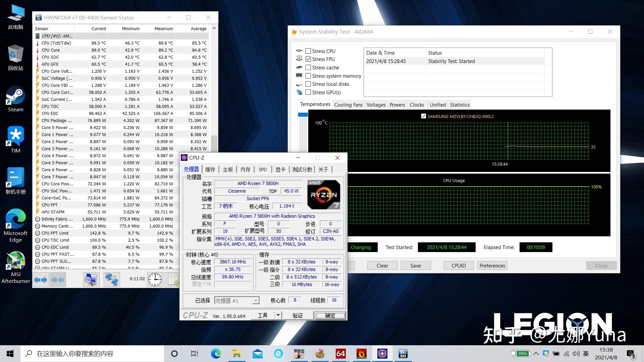Open the 内存 tab in CPU-Z
The height and width of the screenshot is (362, 644).
coord(246,170)
